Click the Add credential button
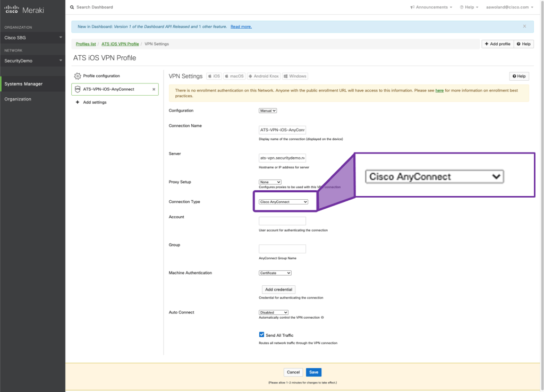The height and width of the screenshot is (392, 544). (x=278, y=289)
